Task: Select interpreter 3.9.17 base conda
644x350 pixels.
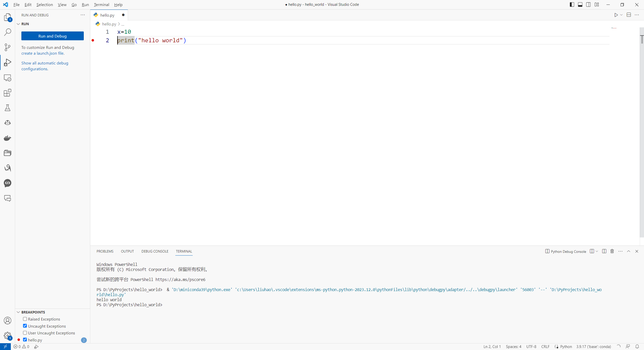Action: (594, 347)
